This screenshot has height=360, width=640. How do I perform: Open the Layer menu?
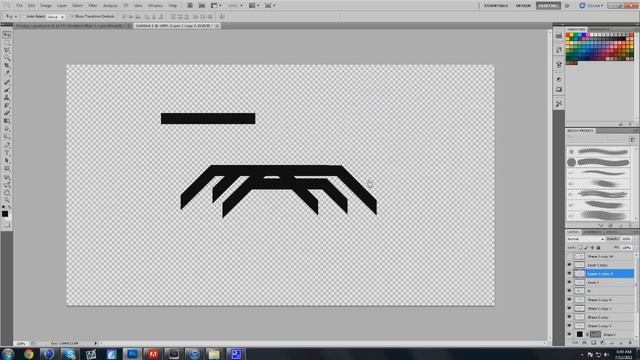[x=62, y=6]
